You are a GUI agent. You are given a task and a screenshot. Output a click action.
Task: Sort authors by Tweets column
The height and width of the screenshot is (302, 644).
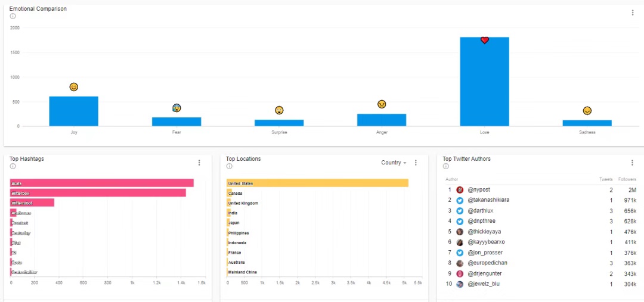pos(606,179)
